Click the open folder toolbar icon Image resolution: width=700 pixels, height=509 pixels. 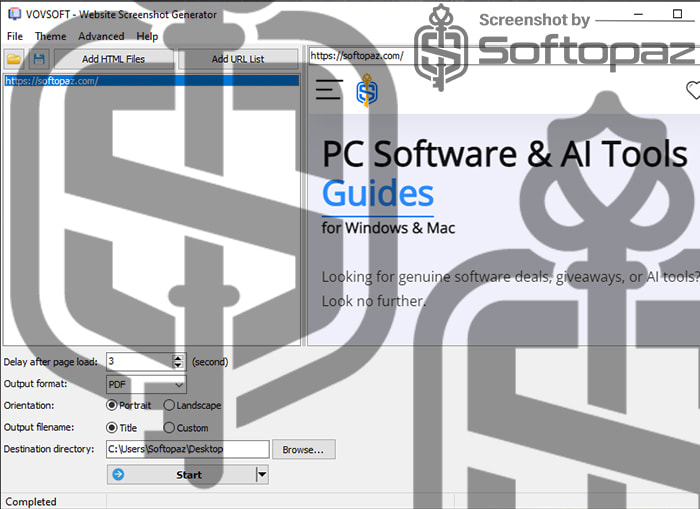coord(14,59)
